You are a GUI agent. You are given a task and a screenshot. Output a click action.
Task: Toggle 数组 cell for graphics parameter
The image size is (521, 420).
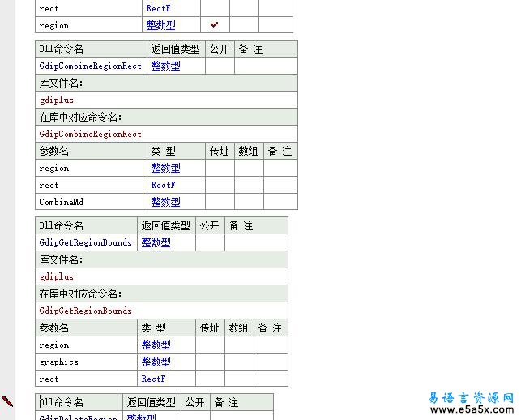coord(240,362)
